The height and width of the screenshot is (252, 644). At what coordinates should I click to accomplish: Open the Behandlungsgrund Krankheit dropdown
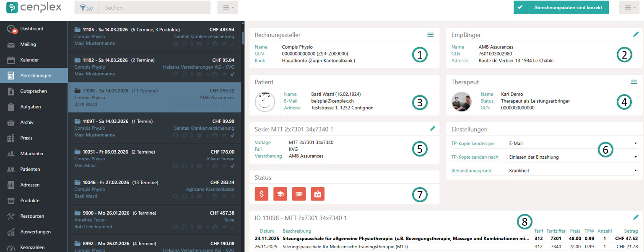pyautogui.click(x=573, y=171)
